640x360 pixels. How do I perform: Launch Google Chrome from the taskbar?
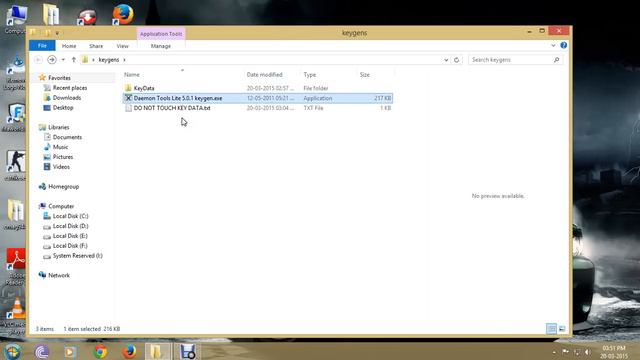tap(100, 351)
